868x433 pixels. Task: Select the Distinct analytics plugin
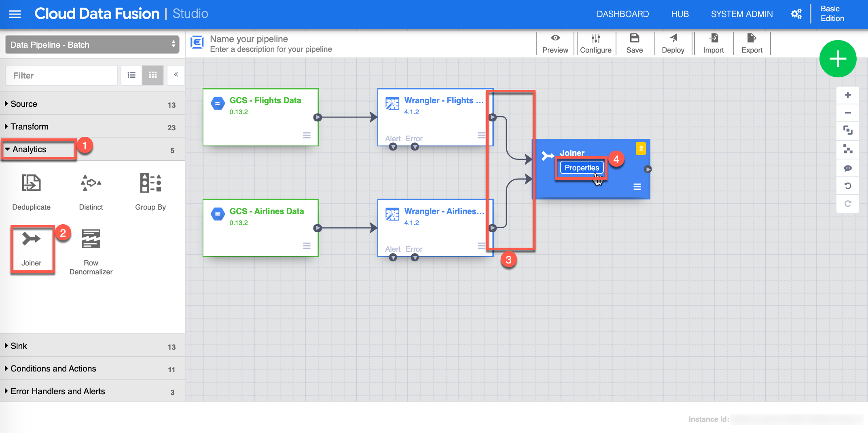pos(91,183)
